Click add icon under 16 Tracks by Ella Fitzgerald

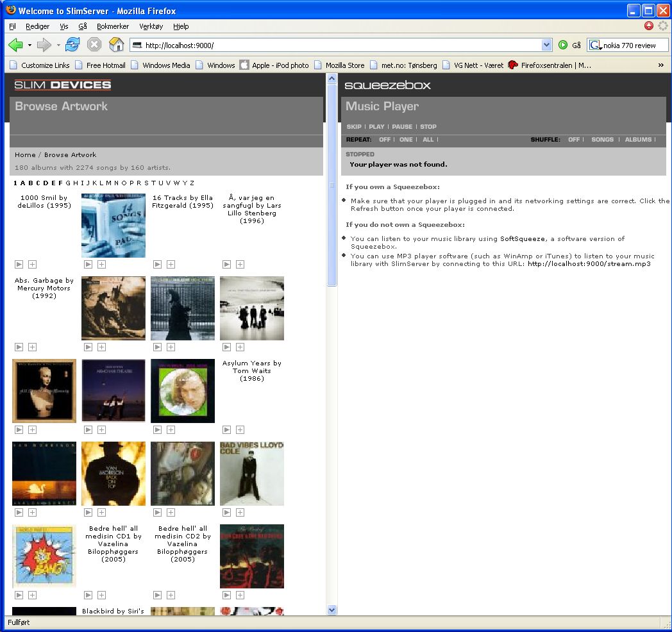click(x=171, y=264)
